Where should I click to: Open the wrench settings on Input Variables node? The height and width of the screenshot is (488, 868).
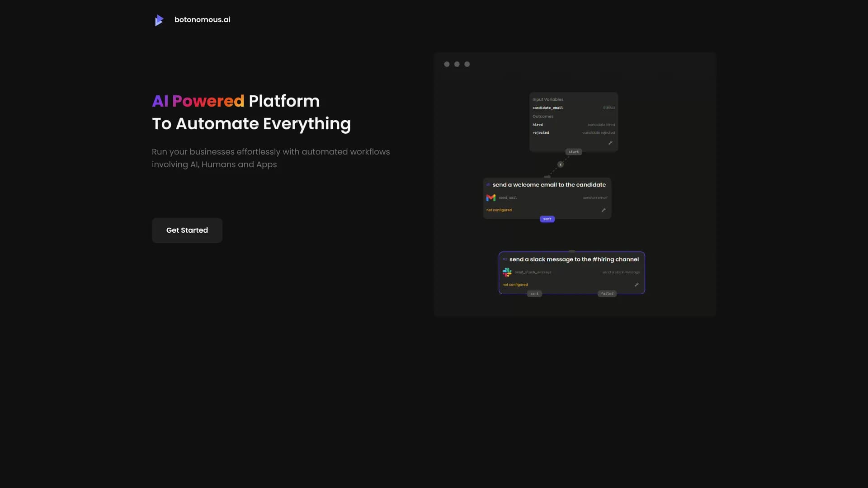(x=609, y=142)
